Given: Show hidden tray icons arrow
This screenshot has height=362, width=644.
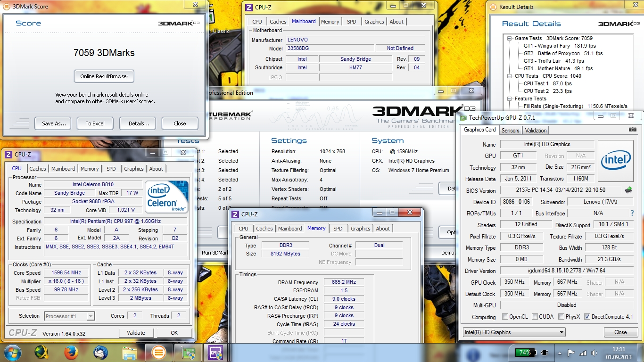Looking at the screenshot, I should click(560, 353).
